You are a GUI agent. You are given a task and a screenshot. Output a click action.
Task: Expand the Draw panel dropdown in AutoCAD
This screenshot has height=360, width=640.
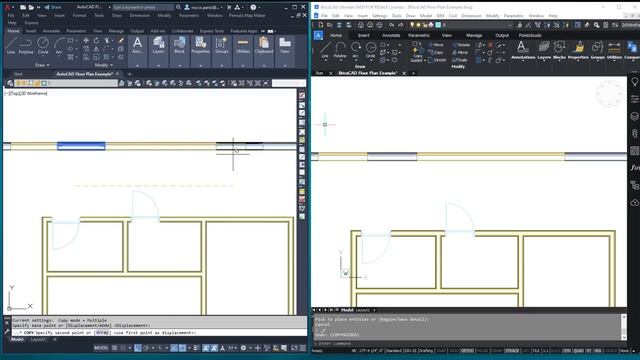pos(42,65)
